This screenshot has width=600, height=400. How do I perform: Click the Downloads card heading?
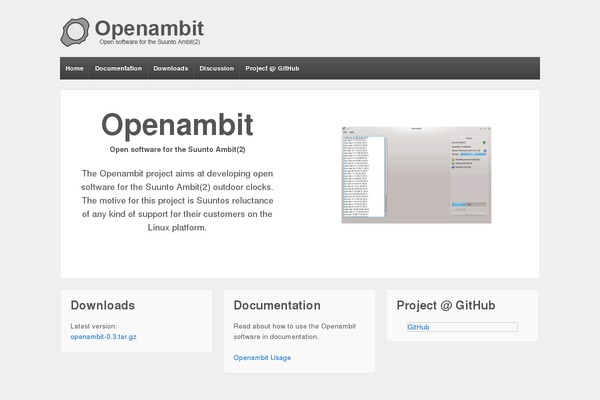point(102,305)
